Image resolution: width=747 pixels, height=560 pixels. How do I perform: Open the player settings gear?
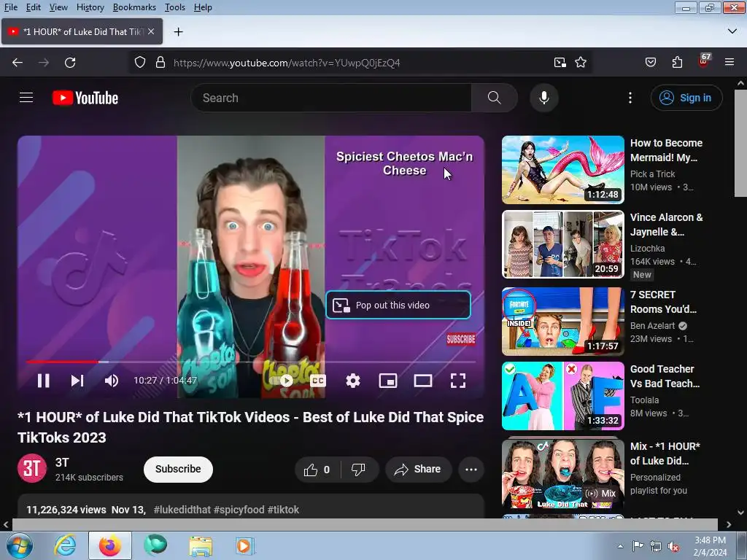point(353,381)
